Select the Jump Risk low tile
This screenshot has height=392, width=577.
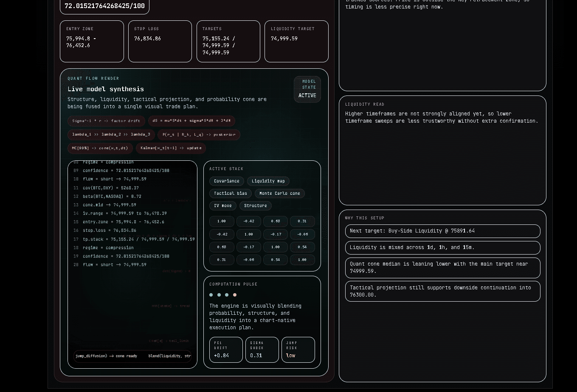click(298, 350)
